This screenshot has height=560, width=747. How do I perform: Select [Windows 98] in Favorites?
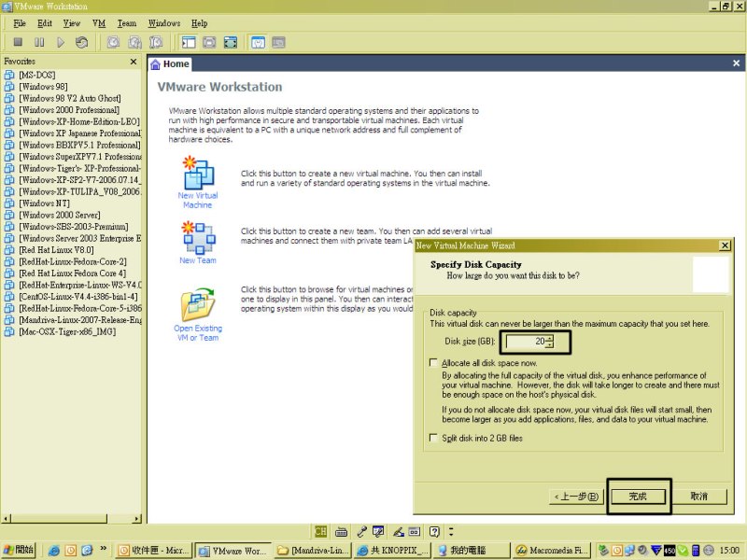click(43, 87)
